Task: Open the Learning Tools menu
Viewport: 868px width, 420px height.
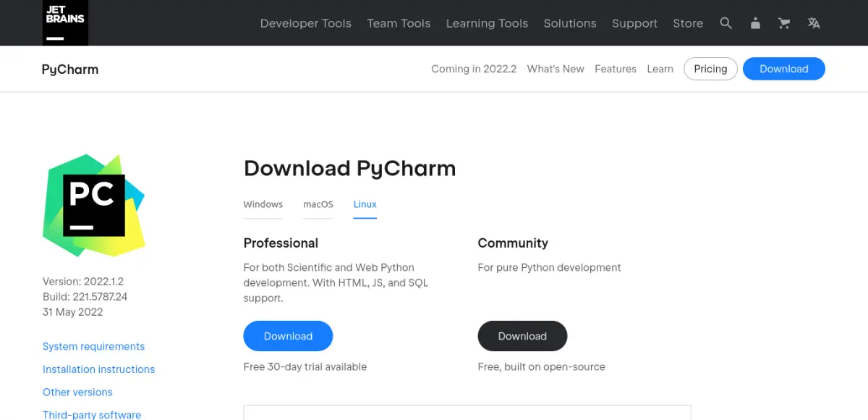Action: (487, 23)
